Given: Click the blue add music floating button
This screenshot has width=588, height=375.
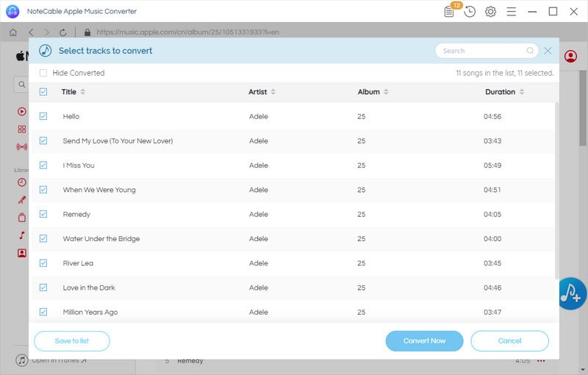Looking at the screenshot, I should (573, 293).
